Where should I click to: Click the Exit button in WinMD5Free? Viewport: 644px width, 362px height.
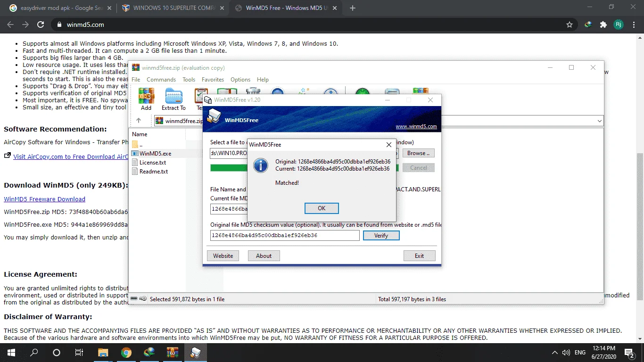(419, 256)
